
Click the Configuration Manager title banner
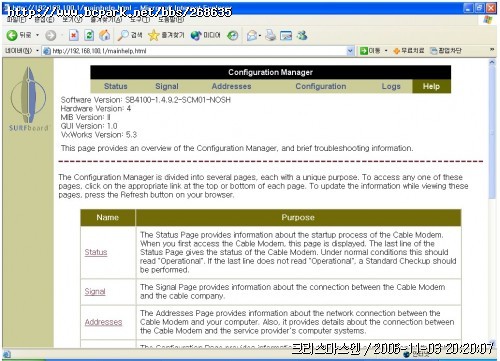point(270,72)
